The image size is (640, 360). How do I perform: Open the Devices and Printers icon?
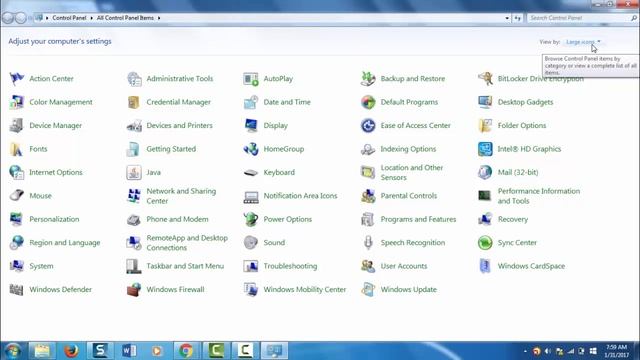pos(134,126)
